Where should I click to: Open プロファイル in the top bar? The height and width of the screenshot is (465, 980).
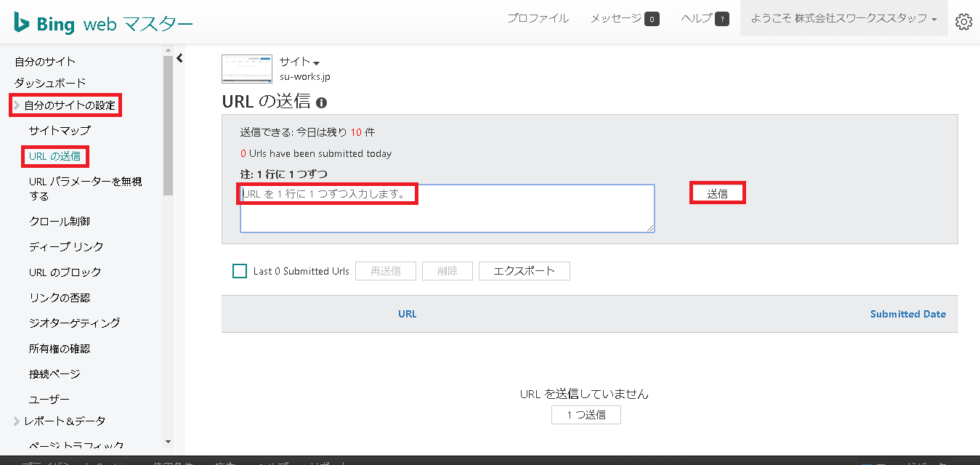538,19
